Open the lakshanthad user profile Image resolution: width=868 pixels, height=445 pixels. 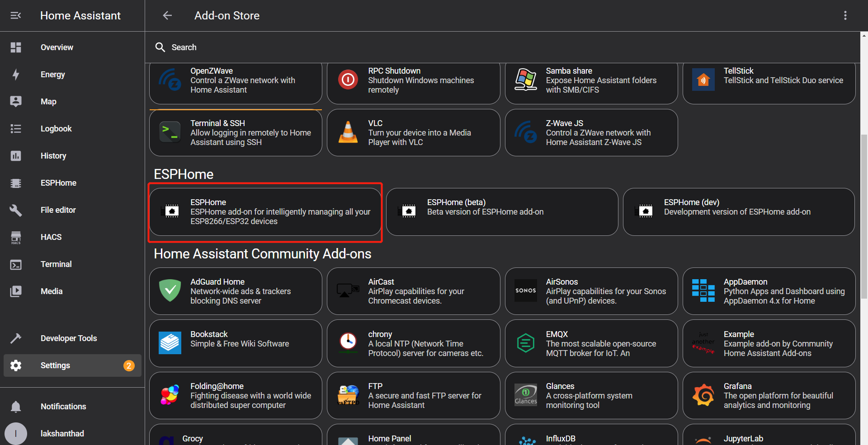(x=72, y=434)
